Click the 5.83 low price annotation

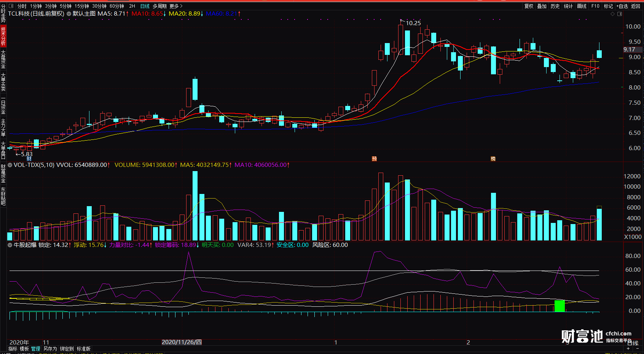[27, 154]
